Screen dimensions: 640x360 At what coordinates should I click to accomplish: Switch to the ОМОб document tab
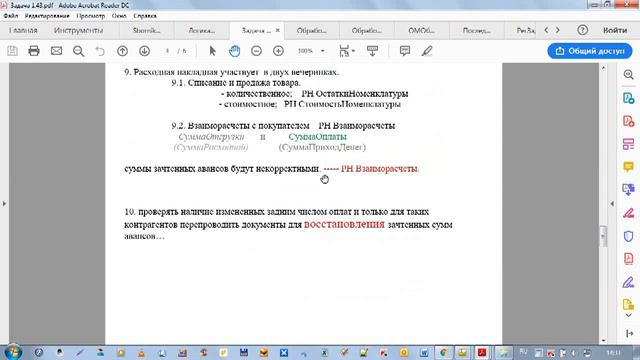[x=421, y=30]
